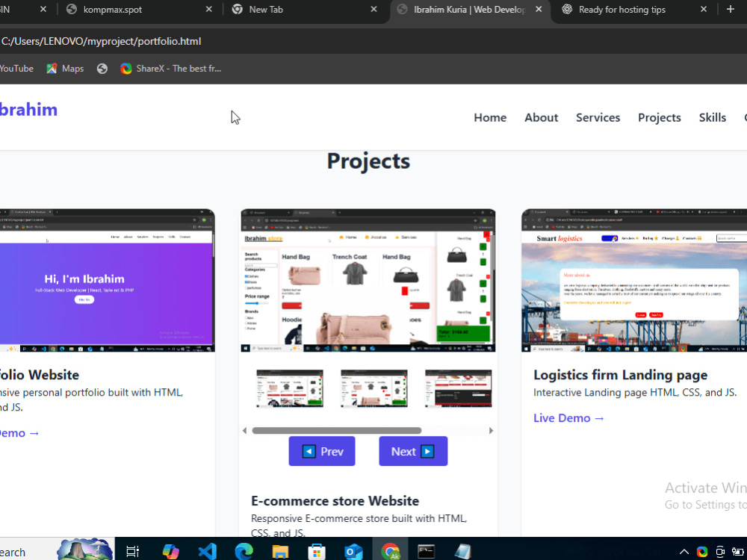
Task: Open Visual Studio Code from taskbar
Action: [207, 552]
